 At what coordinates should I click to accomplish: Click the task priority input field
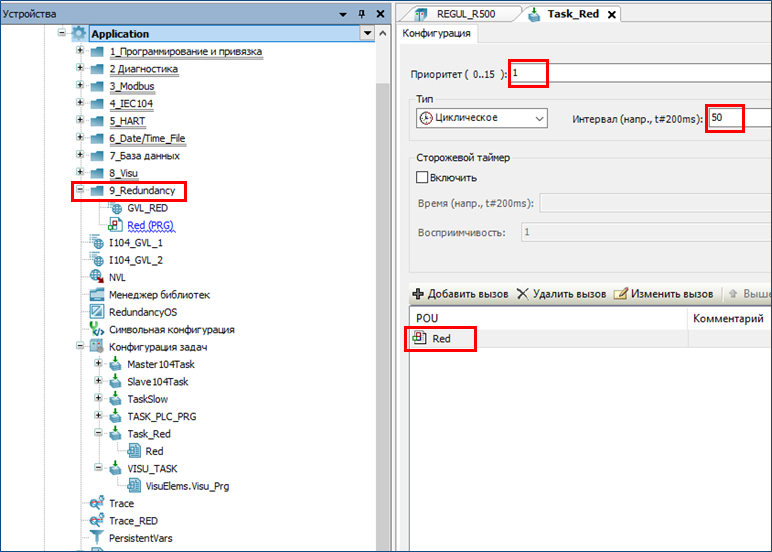point(640,74)
